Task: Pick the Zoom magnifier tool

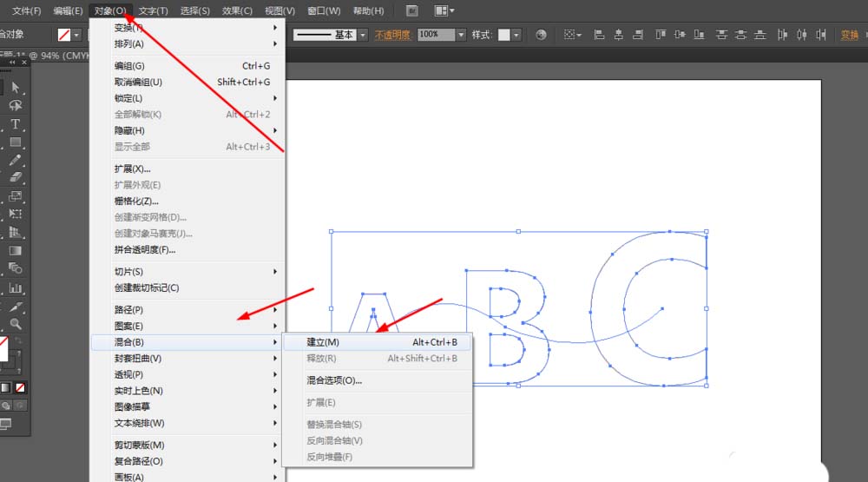Action: point(15,324)
